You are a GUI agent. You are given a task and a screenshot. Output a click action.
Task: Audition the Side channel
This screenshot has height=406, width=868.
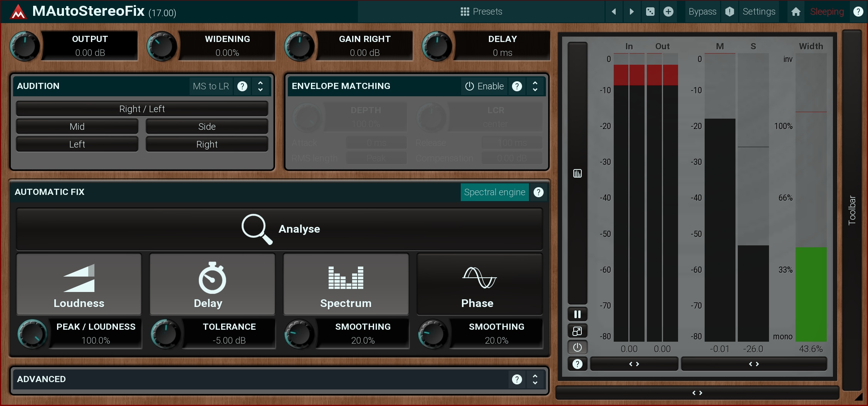(x=207, y=127)
